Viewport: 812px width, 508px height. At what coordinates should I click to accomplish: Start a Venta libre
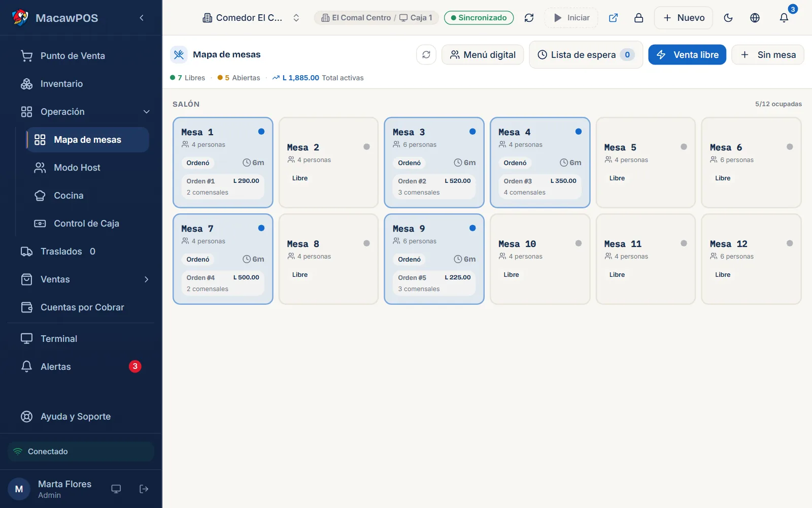687,54
